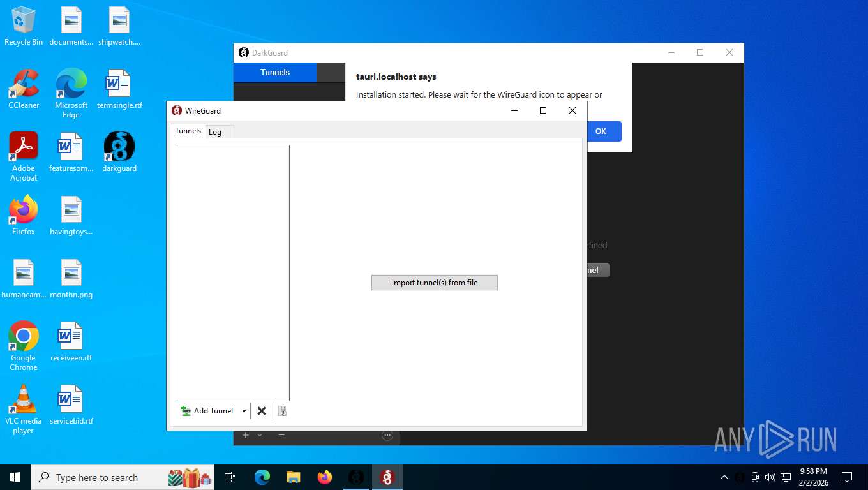Click the DarkGuard taskbar button
This screenshot has height=490, width=868.
(356, 477)
